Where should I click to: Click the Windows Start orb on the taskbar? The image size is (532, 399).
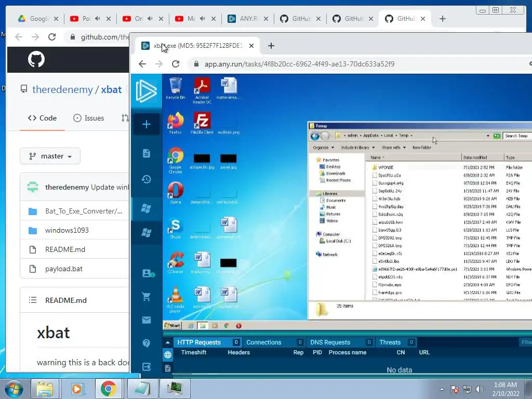14,389
